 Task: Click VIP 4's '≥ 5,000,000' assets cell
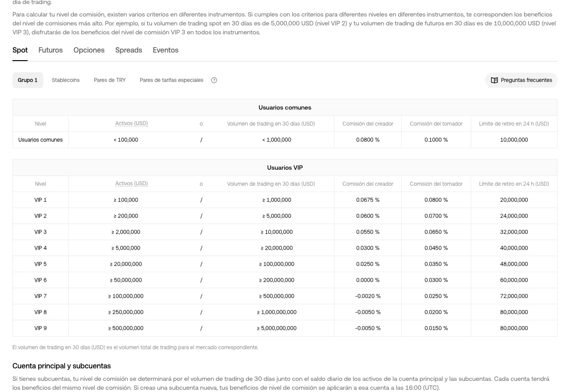pyautogui.click(x=126, y=248)
